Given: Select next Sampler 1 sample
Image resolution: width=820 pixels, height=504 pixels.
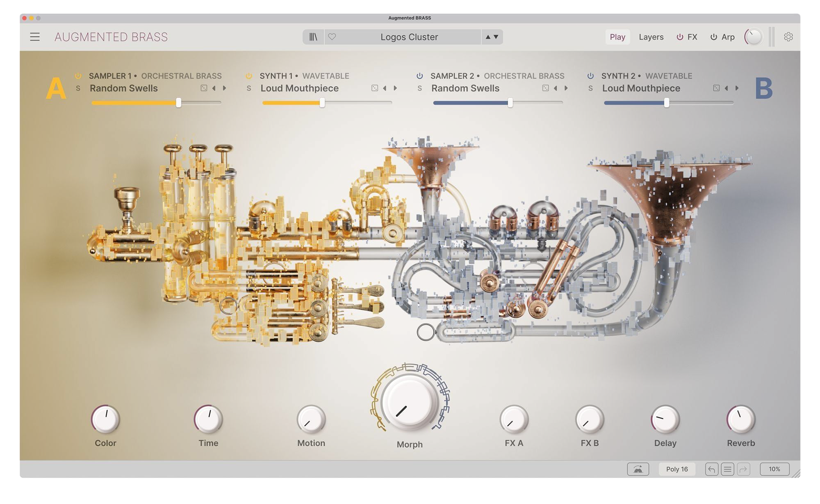Looking at the screenshot, I should (225, 88).
